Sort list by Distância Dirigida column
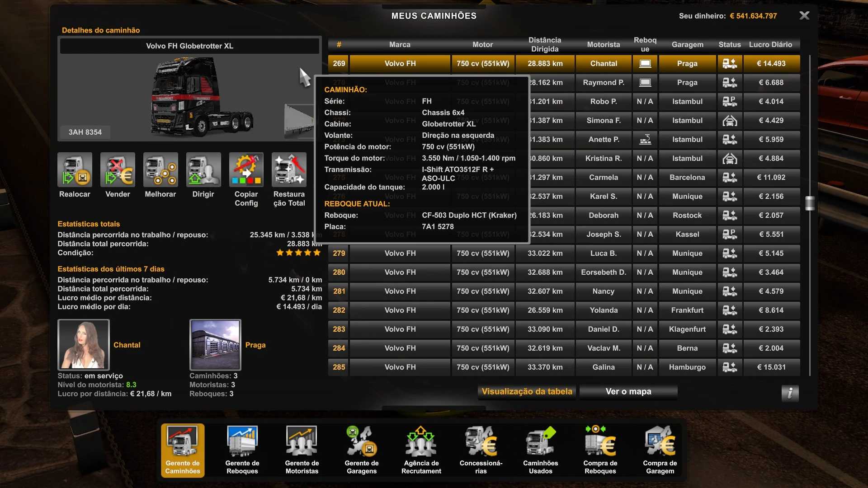868x488 pixels. [545, 45]
